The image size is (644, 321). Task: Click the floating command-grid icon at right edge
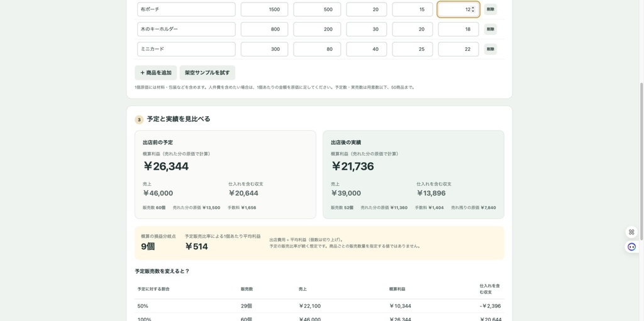click(x=631, y=232)
